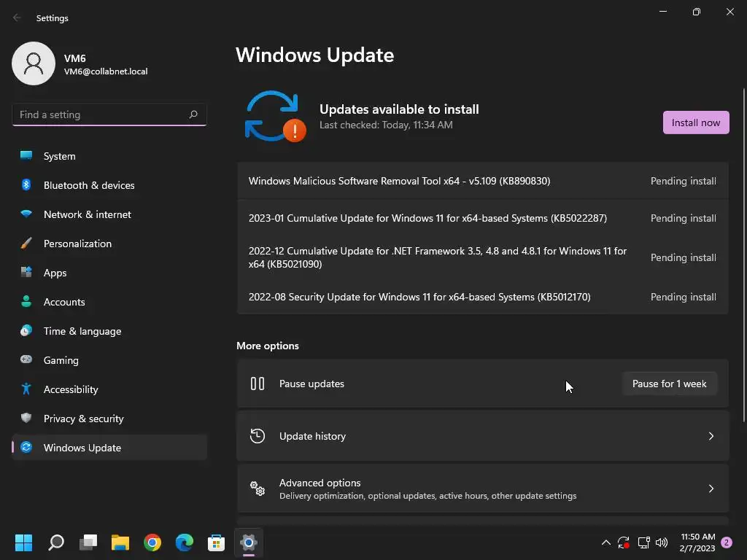The width and height of the screenshot is (747, 560).
Task: Click the update restart tray icon
Action: tap(624, 542)
